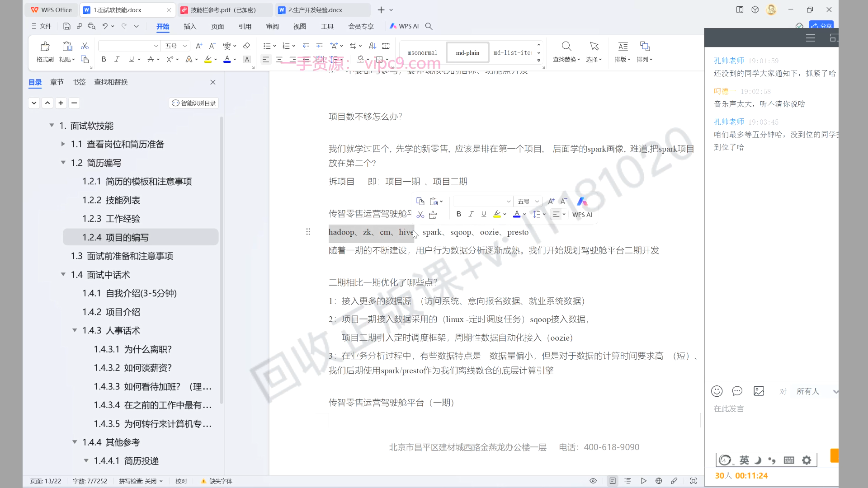Toggle bold in the ribbon
This screenshot has width=868, height=488.
point(104,59)
